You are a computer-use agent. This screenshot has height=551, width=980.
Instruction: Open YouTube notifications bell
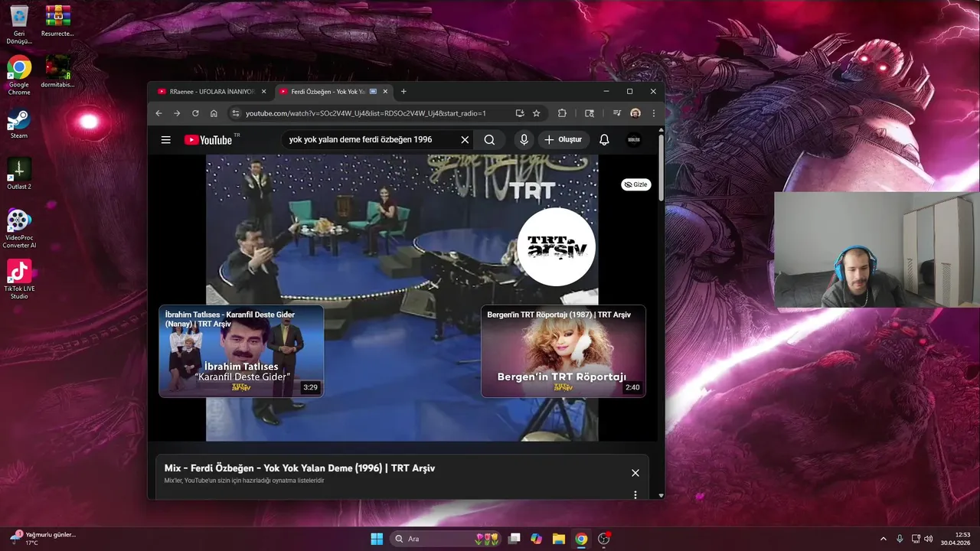(x=604, y=139)
